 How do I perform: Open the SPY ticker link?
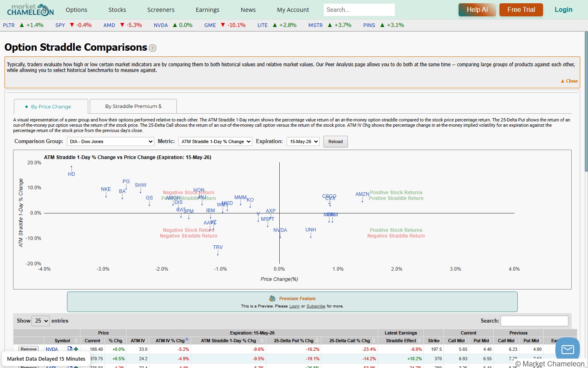click(x=60, y=25)
